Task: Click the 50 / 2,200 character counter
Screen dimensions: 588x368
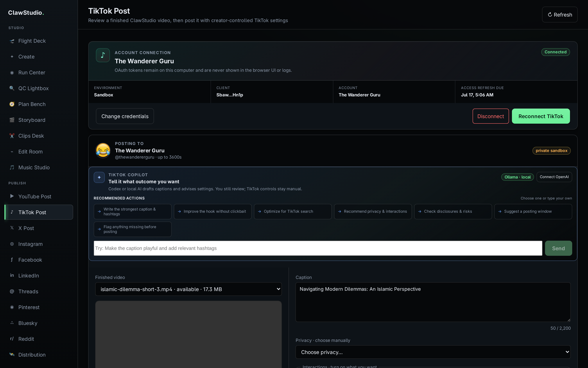Action: pos(561,328)
